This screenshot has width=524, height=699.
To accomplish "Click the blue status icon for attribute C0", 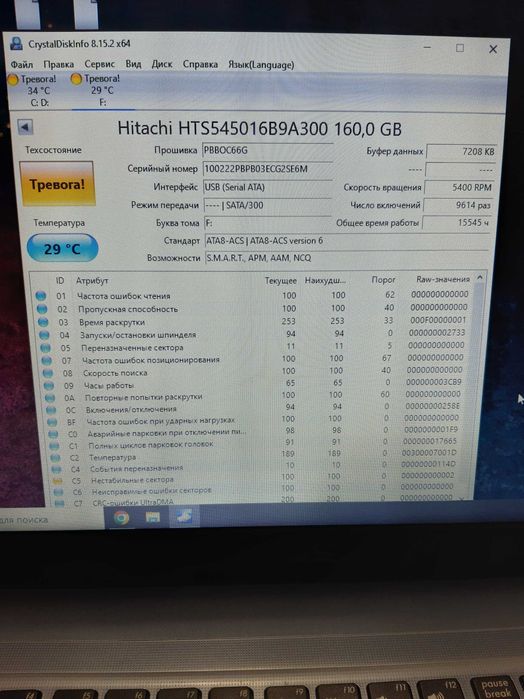I will [53, 434].
